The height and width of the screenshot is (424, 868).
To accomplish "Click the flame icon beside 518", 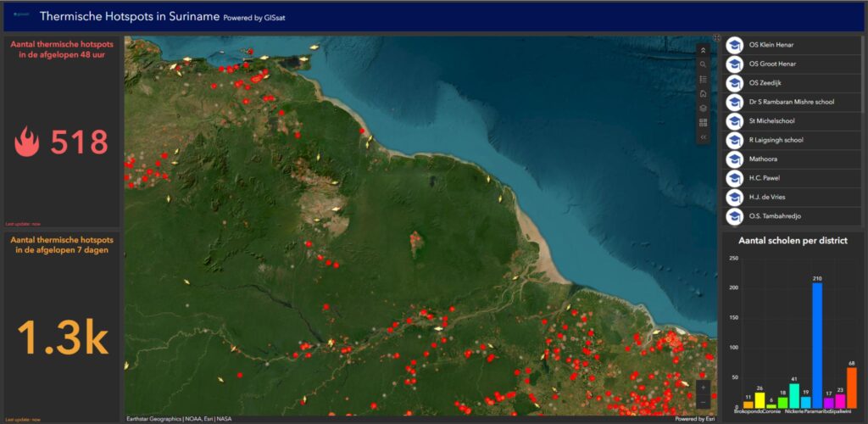I will pos(26,142).
